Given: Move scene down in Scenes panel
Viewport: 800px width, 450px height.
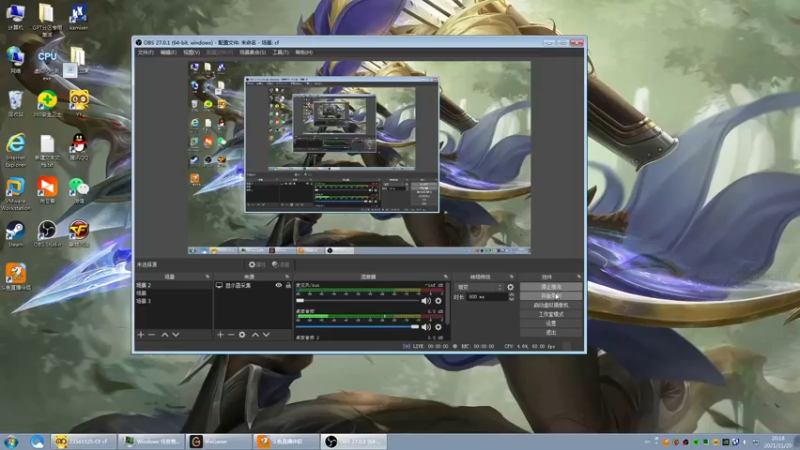Looking at the screenshot, I should (176, 335).
